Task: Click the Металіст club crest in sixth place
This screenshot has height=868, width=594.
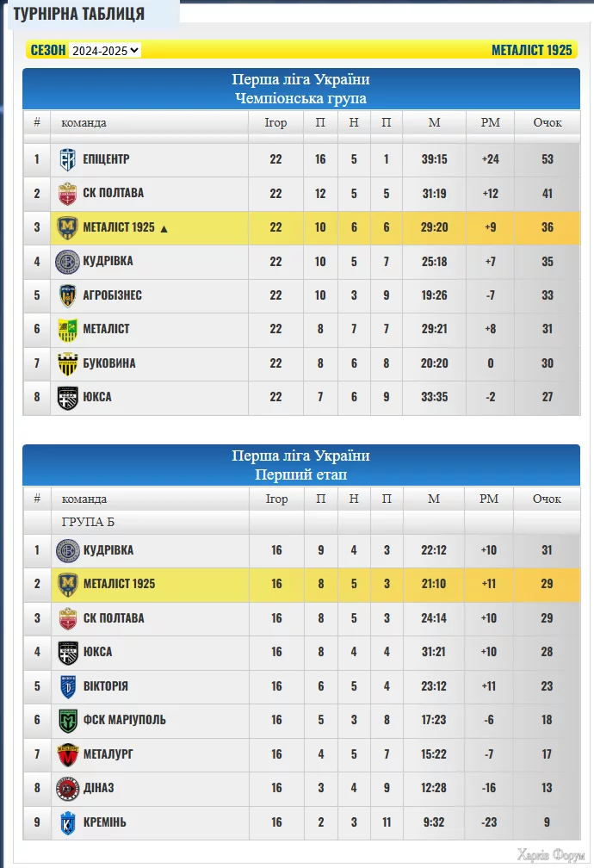Action: [67, 329]
